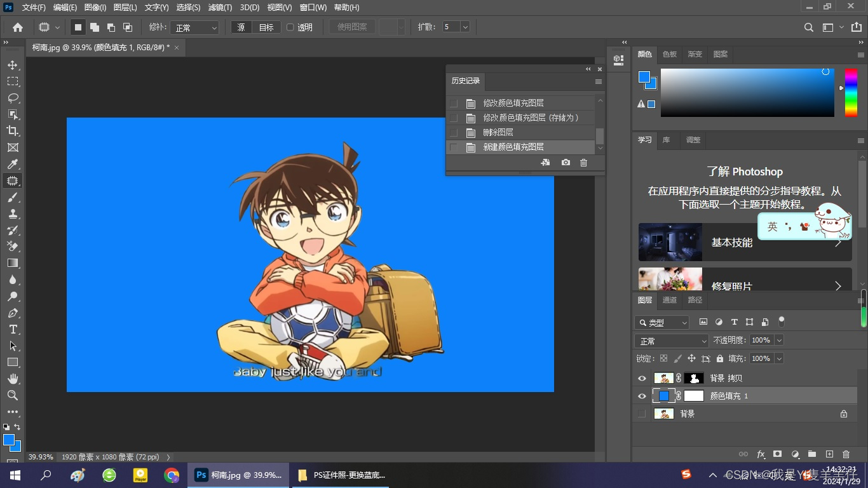Open layer style fx menu
This screenshot has width=868, height=488.
click(x=761, y=454)
